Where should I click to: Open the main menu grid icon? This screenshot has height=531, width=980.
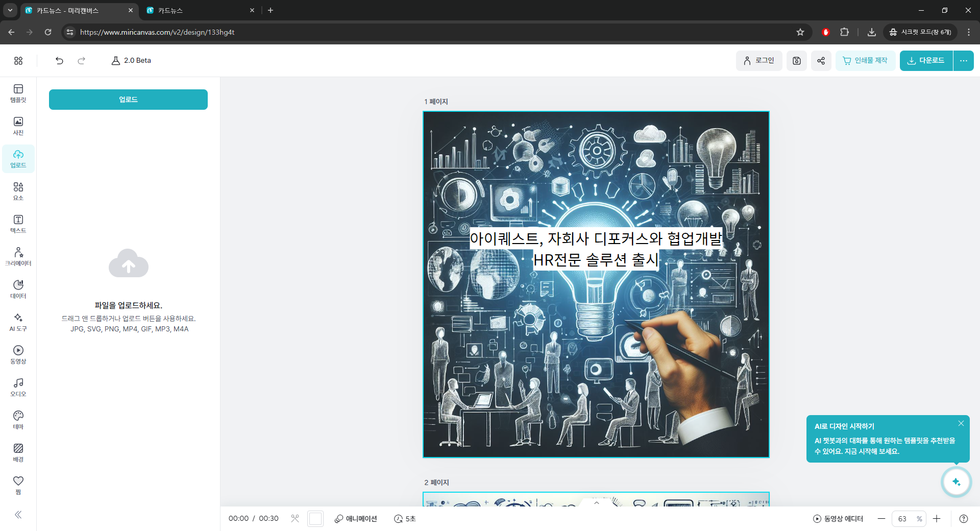click(x=18, y=61)
